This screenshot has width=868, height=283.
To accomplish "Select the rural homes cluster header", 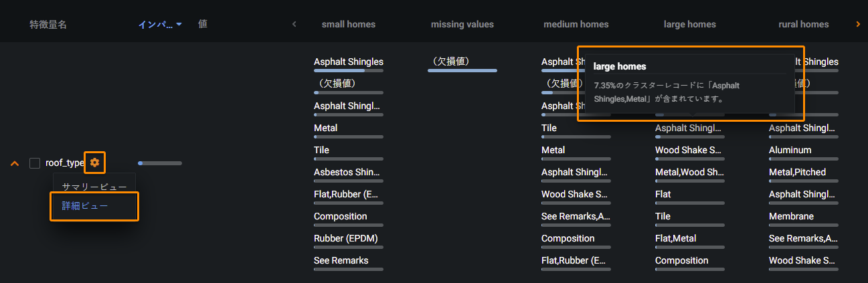I will [x=803, y=25].
